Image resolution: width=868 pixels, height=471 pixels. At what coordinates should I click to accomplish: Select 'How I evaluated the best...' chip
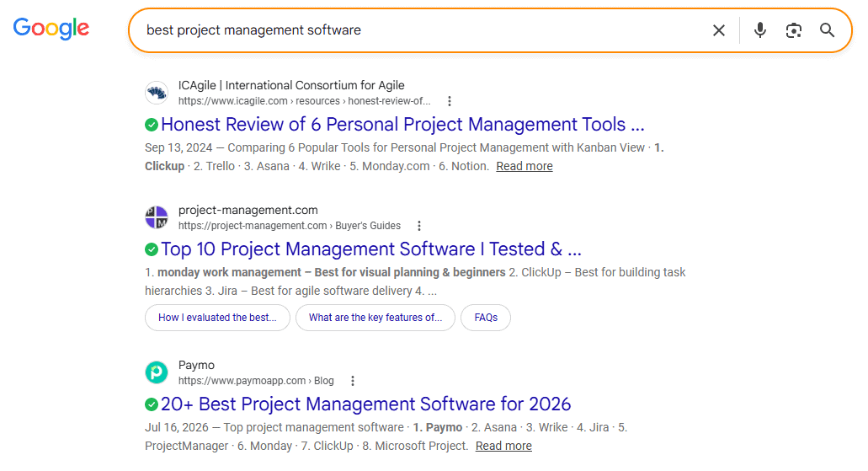[x=217, y=318]
